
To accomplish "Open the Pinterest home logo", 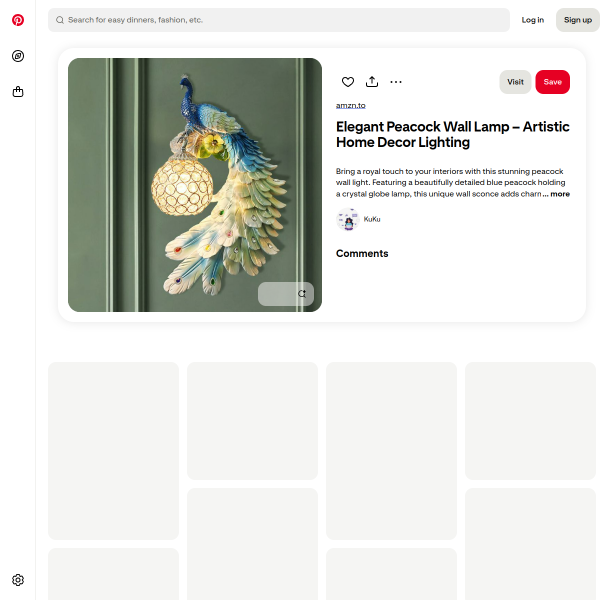I will click(18, 20).
